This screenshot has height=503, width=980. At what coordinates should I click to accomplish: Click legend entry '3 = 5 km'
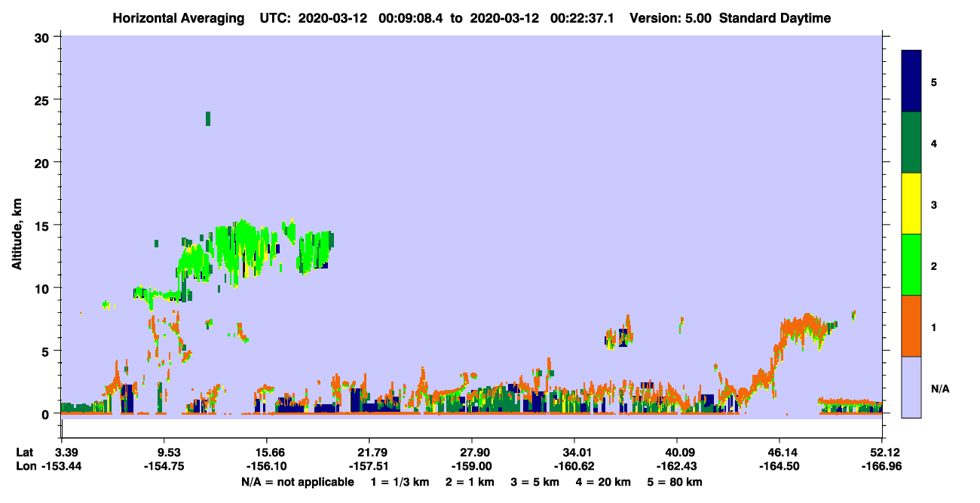(535, 482)
